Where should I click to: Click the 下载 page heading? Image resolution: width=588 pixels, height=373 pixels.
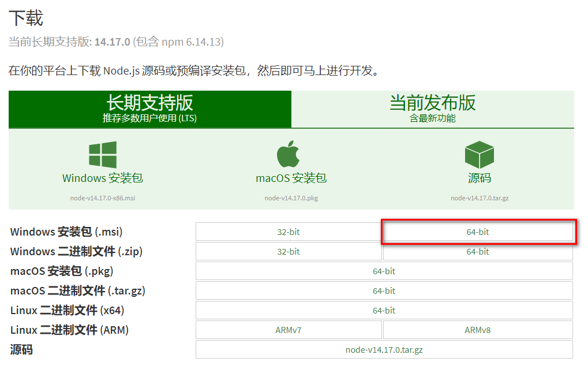(x=26, y=18)
